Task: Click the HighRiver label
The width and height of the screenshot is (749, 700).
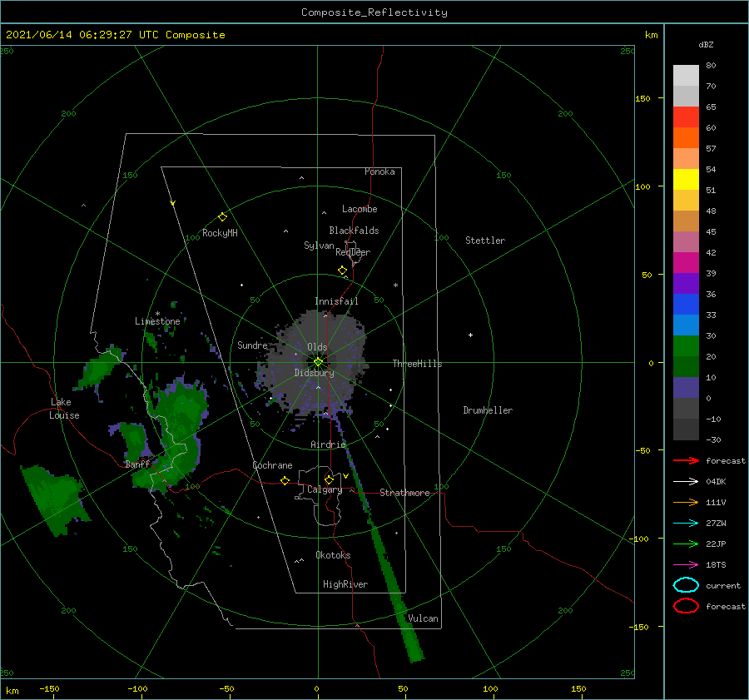Action: 345,584
